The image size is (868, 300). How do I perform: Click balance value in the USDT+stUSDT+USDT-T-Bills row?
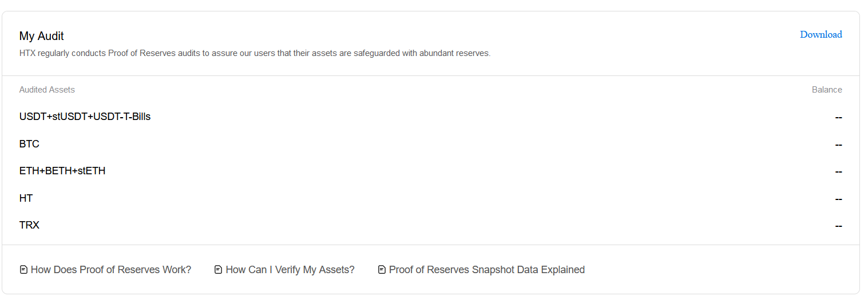pos(838,117)
